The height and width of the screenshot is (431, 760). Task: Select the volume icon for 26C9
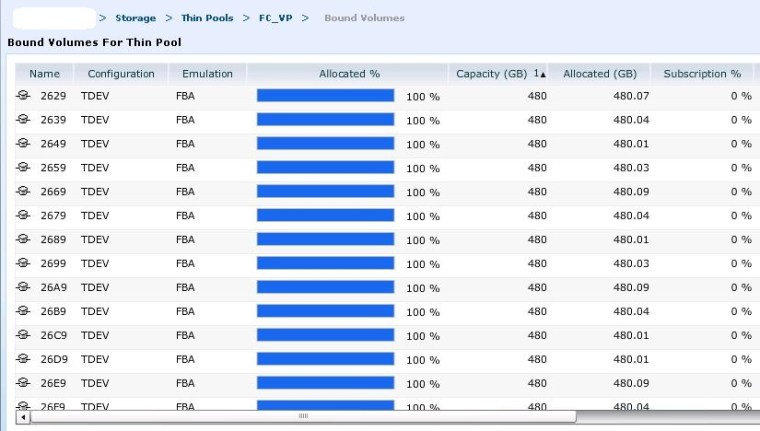[x=23, y=335]
